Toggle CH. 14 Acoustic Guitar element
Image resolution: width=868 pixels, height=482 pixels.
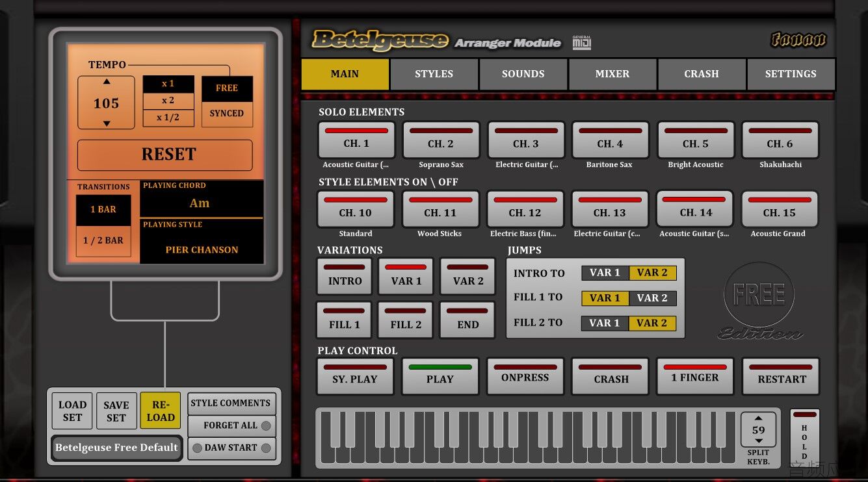click(x=695, y=209)
